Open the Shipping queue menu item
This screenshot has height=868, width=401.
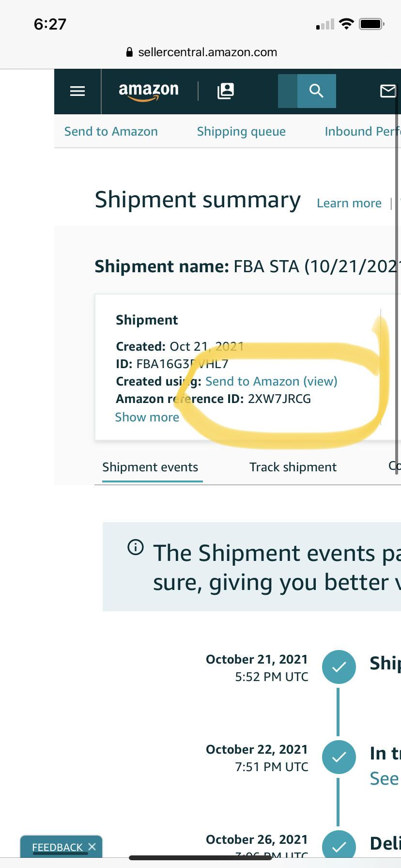[241, 131]
